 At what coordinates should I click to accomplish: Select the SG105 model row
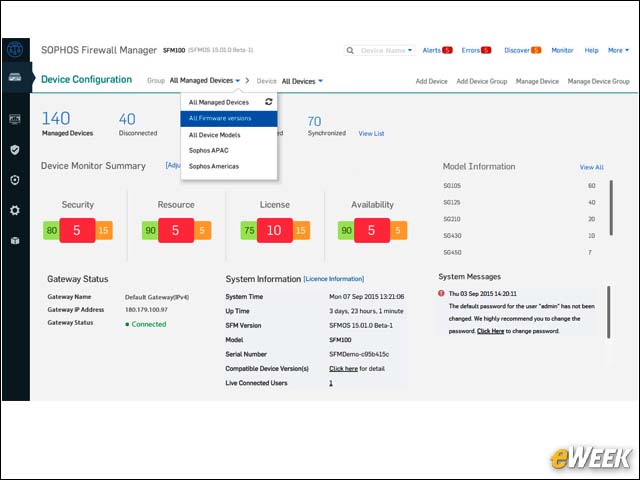click(x=519, y=186)
